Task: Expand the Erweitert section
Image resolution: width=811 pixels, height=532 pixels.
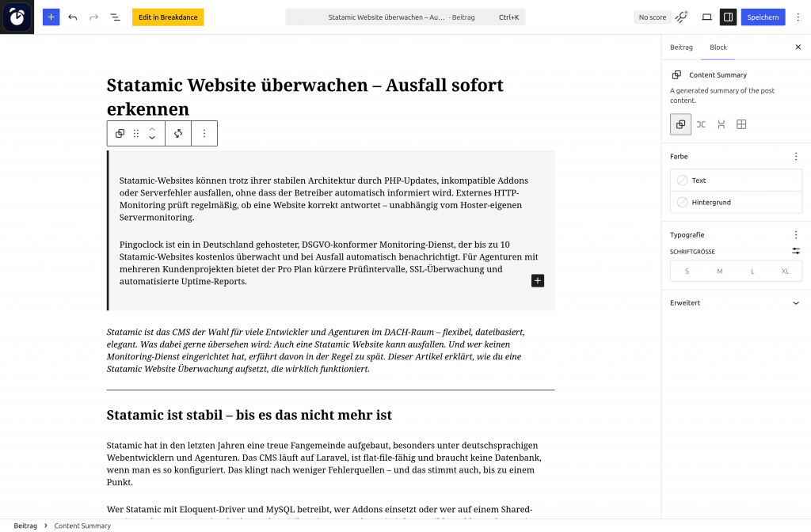Action: click(x=736, y=303)
